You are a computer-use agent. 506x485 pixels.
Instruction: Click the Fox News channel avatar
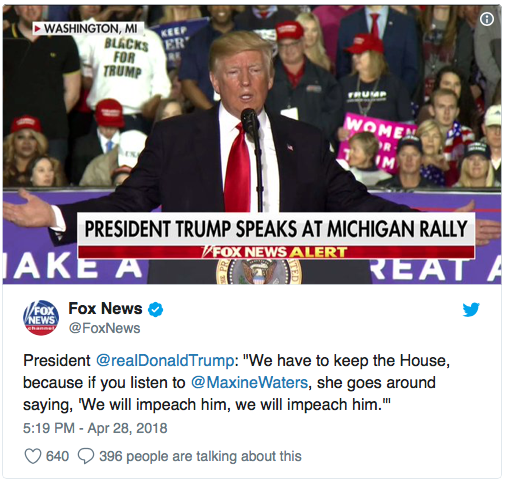click(41, 318)
